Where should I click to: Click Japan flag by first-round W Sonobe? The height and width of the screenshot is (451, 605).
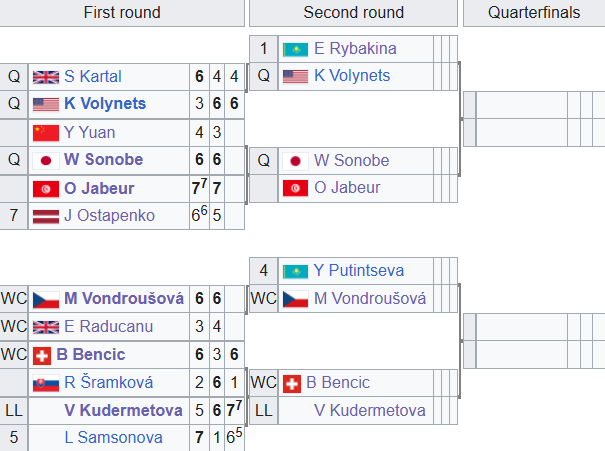click(46, 160)
